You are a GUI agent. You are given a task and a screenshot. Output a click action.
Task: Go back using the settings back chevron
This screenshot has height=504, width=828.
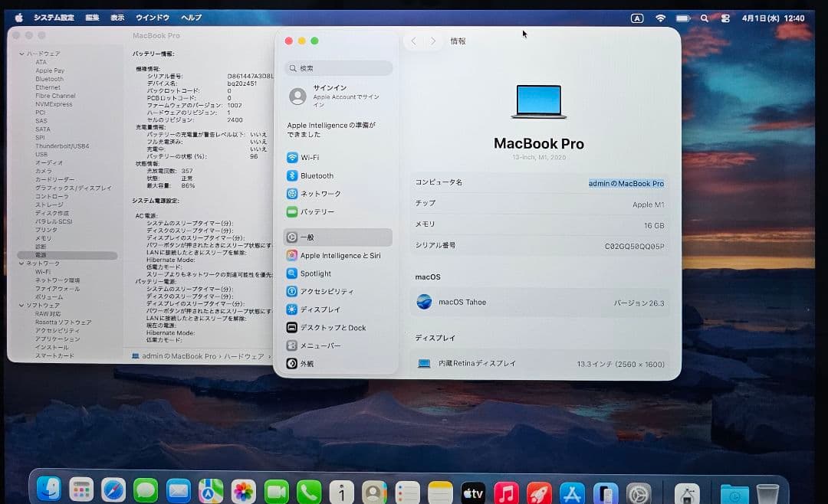[x=414, y=41]
